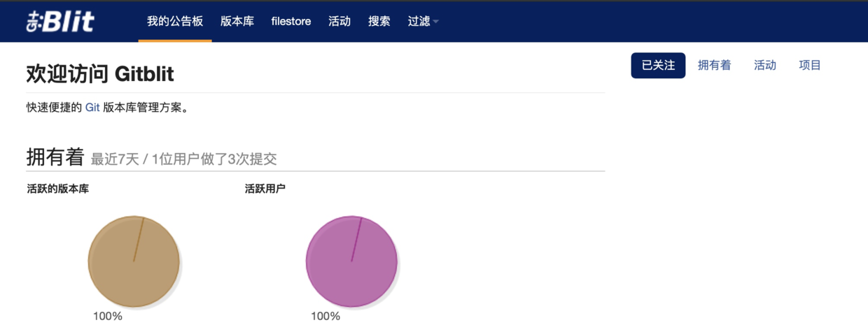Click the 活跃的版本库 chart title
Viewport: 868px width, 332px height.
58,189
